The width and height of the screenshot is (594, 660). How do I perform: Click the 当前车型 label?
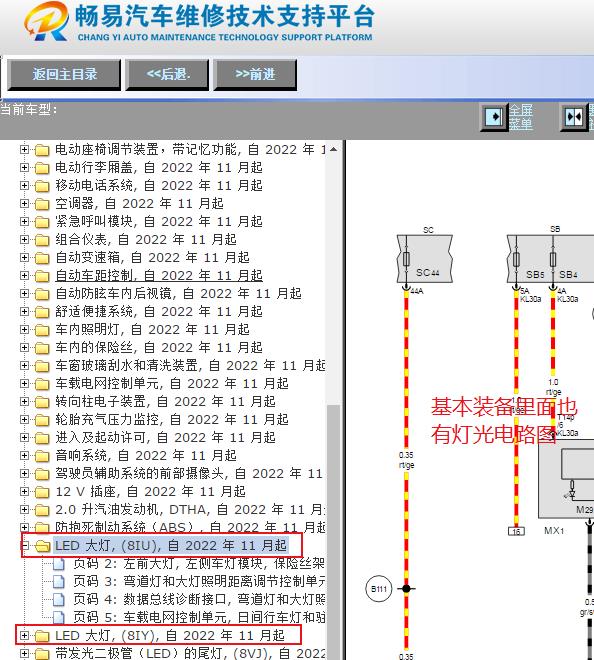pos(29,110)
